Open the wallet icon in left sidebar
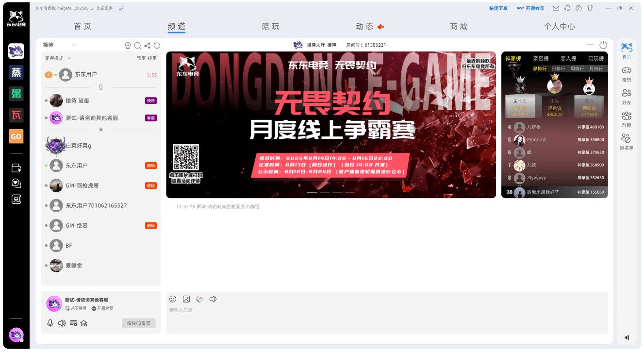 [16, 168]
